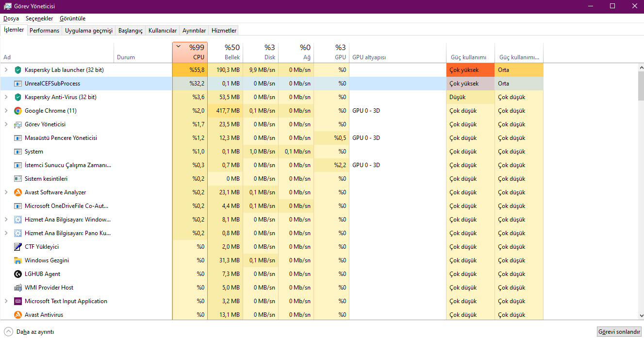This screenshot has height=343, width=644.
Task: Switch to the Performans tab
Action: point(44,31)
